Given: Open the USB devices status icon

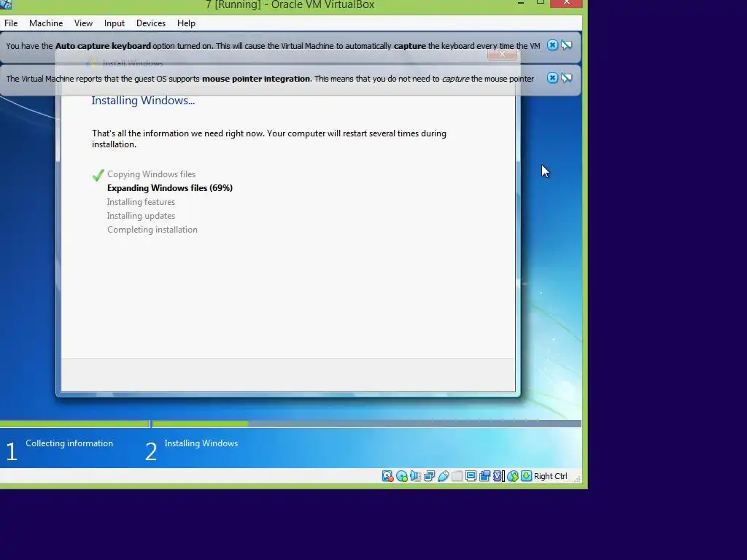Looking at the screenshot, I should (443, 476).
